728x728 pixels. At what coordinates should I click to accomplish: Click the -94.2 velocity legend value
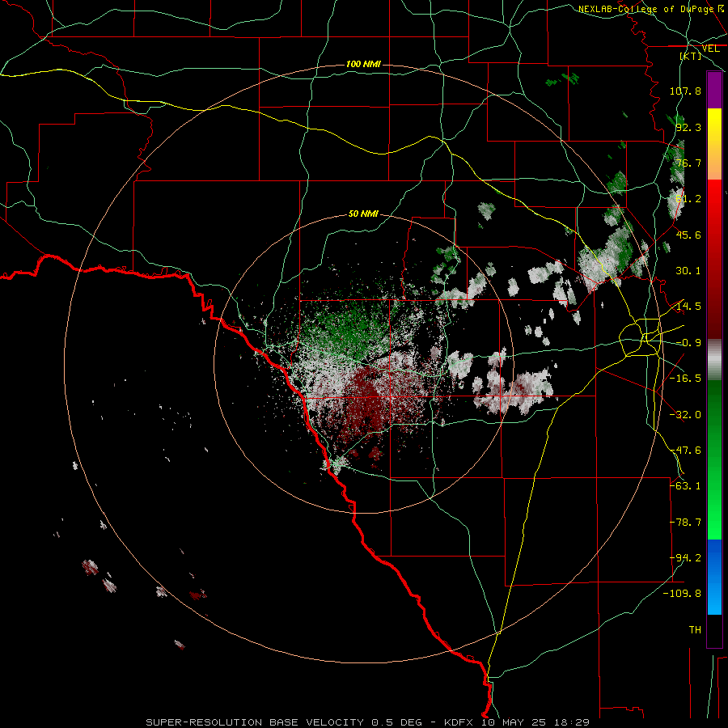(685, 558)
